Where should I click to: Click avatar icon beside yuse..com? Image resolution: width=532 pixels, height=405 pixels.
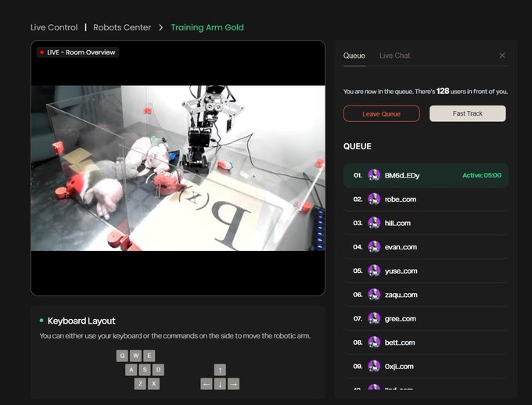click(x=374, y=271)
